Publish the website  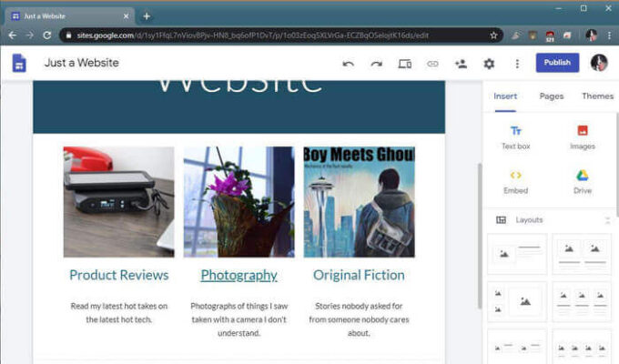pyautogui.click(x=557, y=63)
